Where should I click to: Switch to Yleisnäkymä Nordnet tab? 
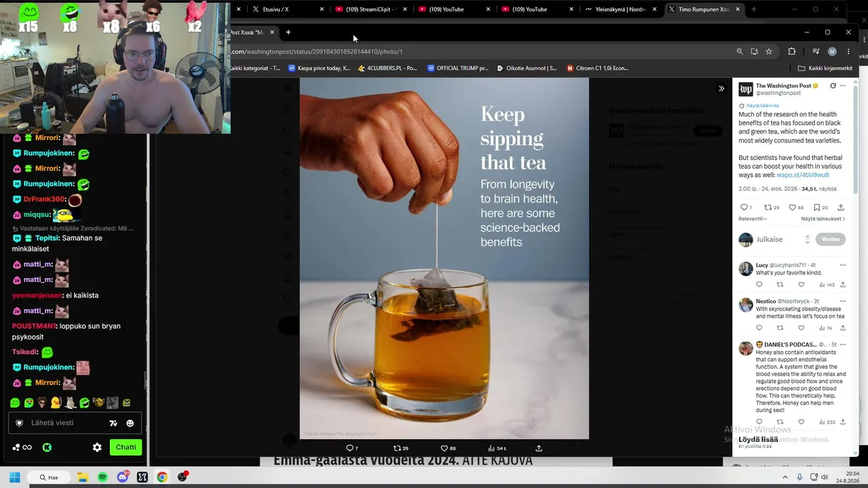point(621,9)
